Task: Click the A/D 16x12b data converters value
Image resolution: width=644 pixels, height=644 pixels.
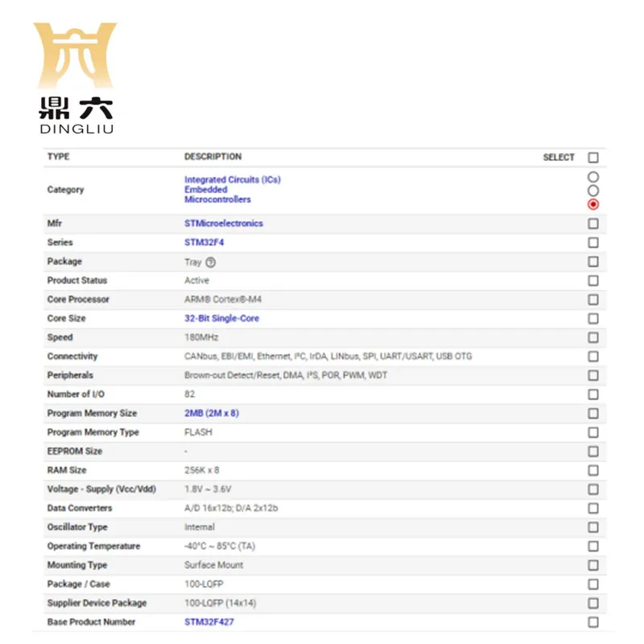Action: [231, 508]
